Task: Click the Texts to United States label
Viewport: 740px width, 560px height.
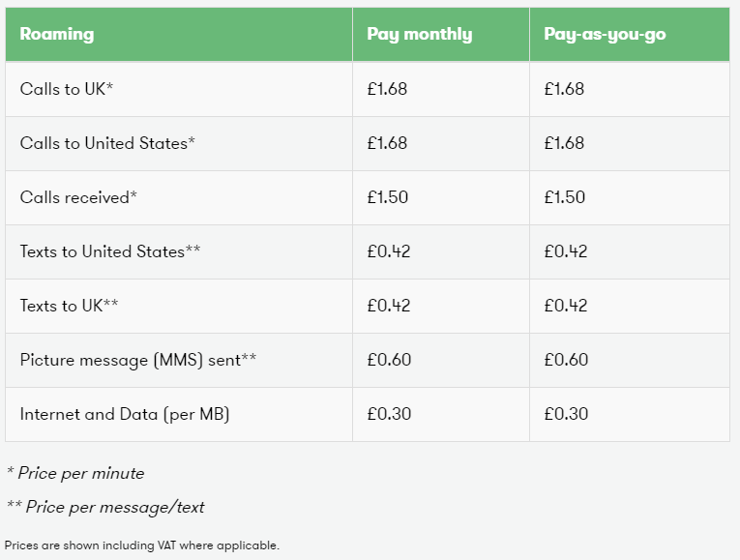Action: point(110,251)
